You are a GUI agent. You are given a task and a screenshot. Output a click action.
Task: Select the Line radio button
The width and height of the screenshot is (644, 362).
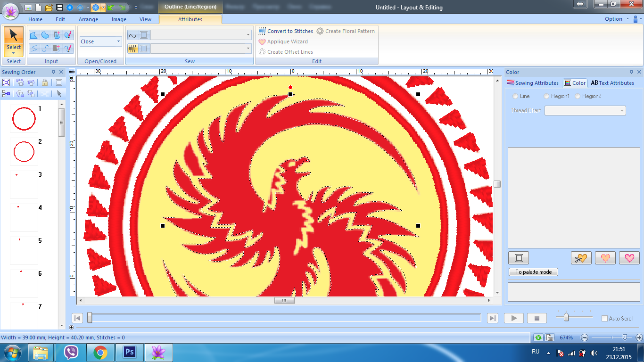pyautogui.click(x=515, y=96)
